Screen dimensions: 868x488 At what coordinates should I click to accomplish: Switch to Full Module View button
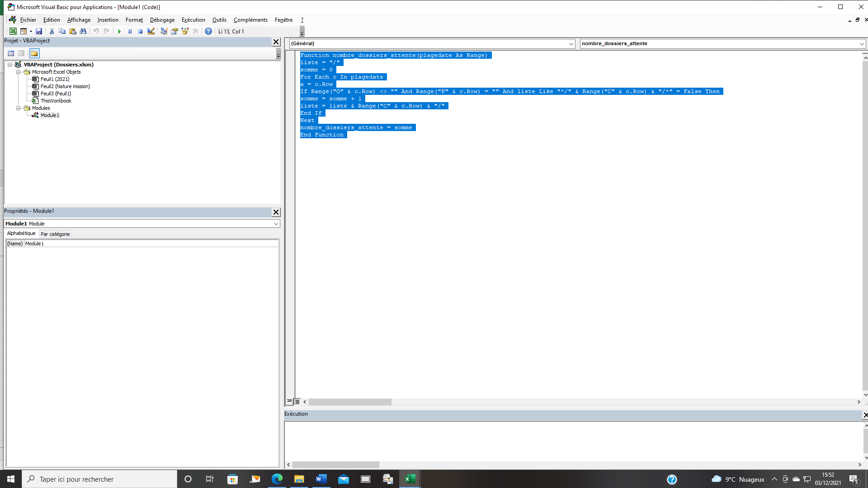click(x=297, y=401)
